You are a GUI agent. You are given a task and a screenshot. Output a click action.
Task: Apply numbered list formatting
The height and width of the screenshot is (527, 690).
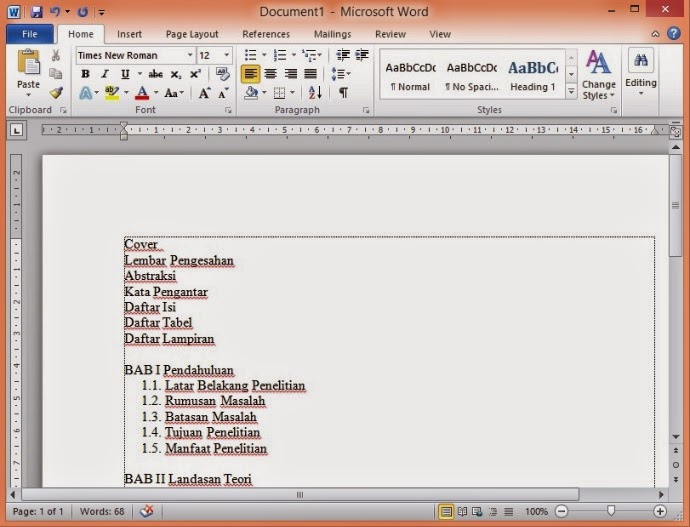(280, 55)
